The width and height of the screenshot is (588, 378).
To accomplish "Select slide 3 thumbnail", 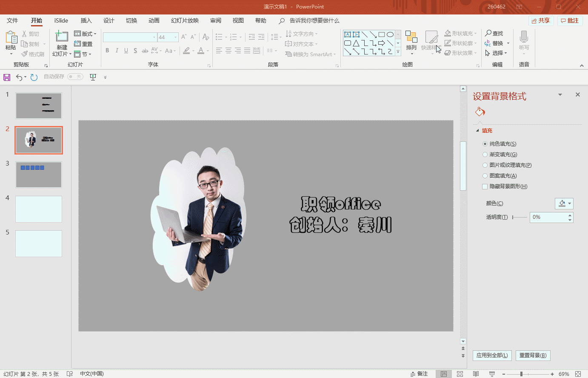I will [39, 175].
